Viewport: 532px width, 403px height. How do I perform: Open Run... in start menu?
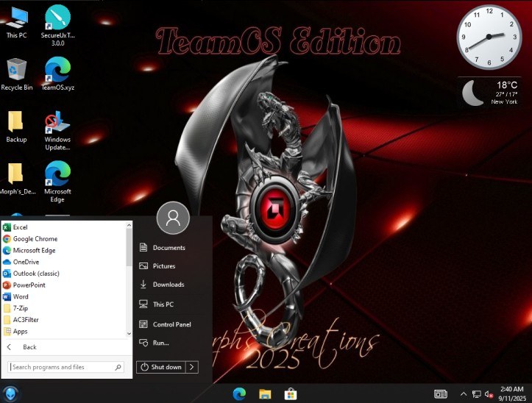coord(161,343)
